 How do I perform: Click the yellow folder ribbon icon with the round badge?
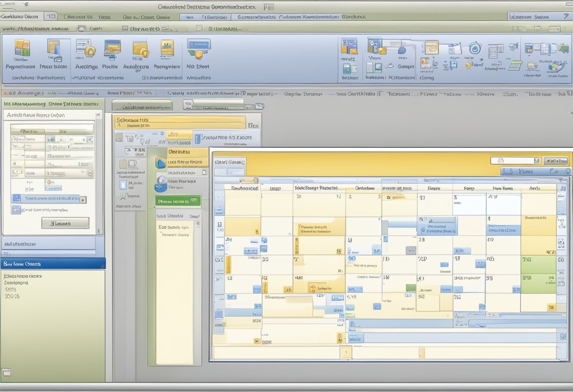(140, 49)
